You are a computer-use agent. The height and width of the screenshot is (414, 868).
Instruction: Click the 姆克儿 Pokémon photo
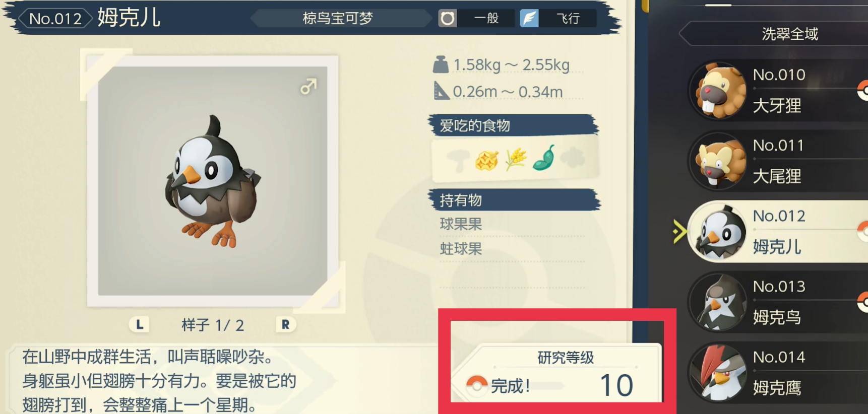click(213, 181)
